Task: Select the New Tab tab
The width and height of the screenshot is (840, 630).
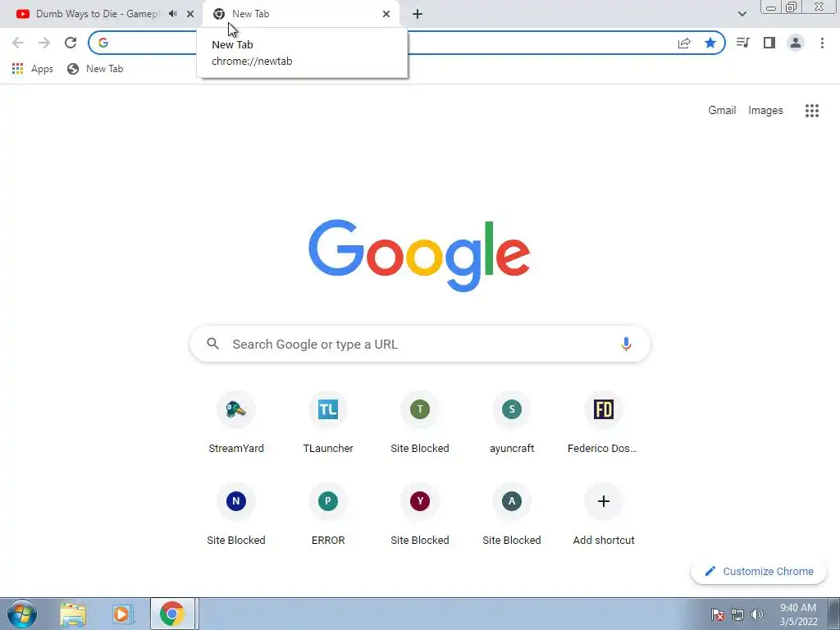Action: point(302,14)
